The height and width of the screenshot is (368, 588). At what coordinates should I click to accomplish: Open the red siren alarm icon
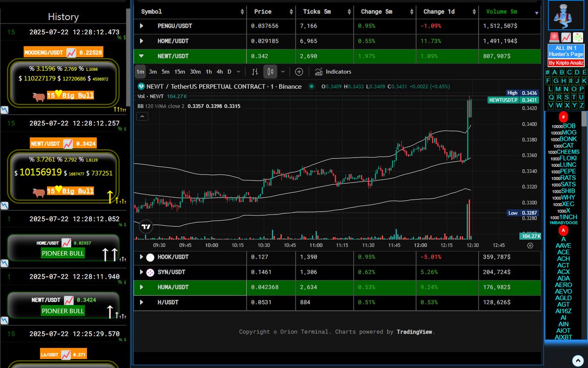(554, 37)
